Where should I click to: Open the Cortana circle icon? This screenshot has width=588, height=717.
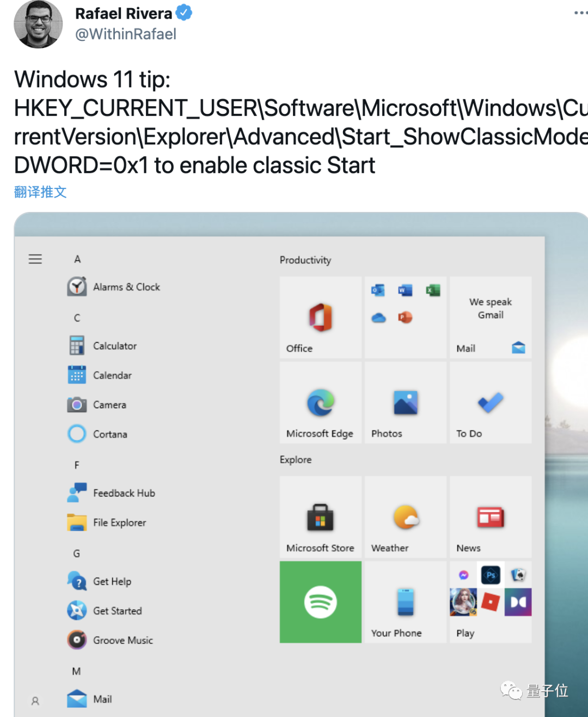[77, 434]
